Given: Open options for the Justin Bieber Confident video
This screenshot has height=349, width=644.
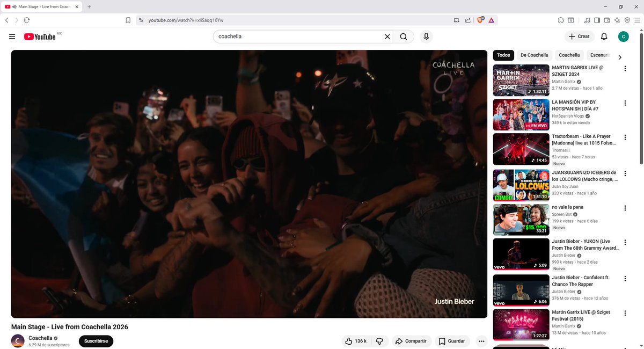Looking at the screenshot, I should coord(625,278).
